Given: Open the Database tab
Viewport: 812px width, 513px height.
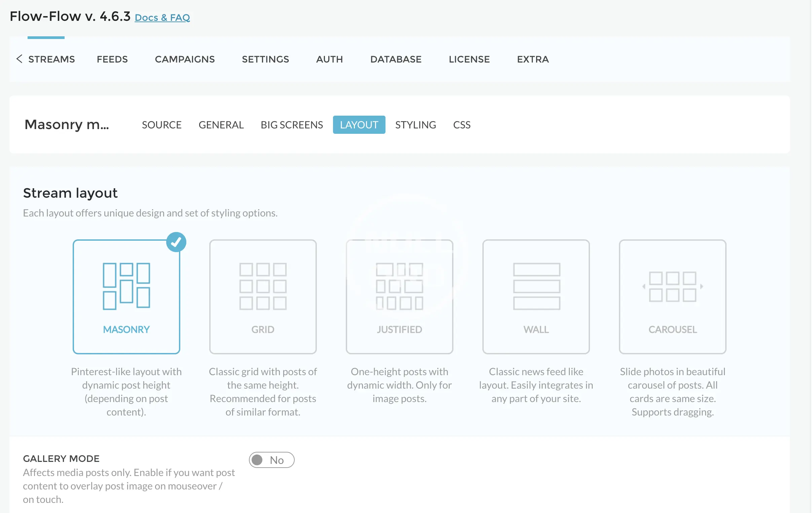Looking at the screenshot, I should (396, 59).
